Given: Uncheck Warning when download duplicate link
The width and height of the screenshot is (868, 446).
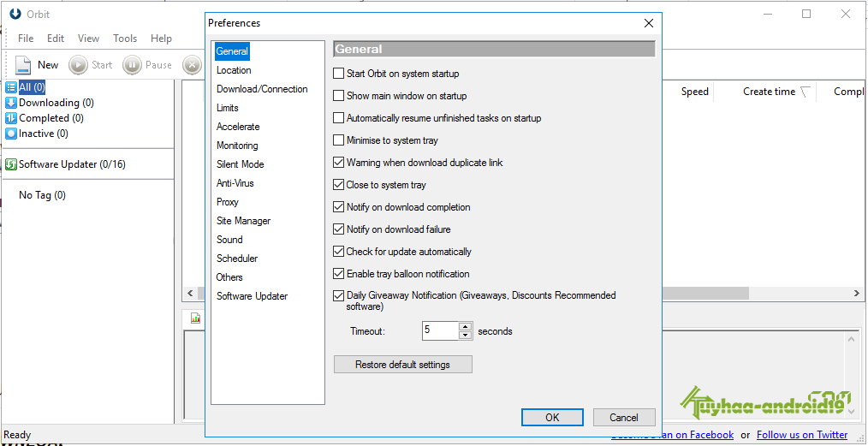Looking at the screenshot, I should click(x=338, y=163).
